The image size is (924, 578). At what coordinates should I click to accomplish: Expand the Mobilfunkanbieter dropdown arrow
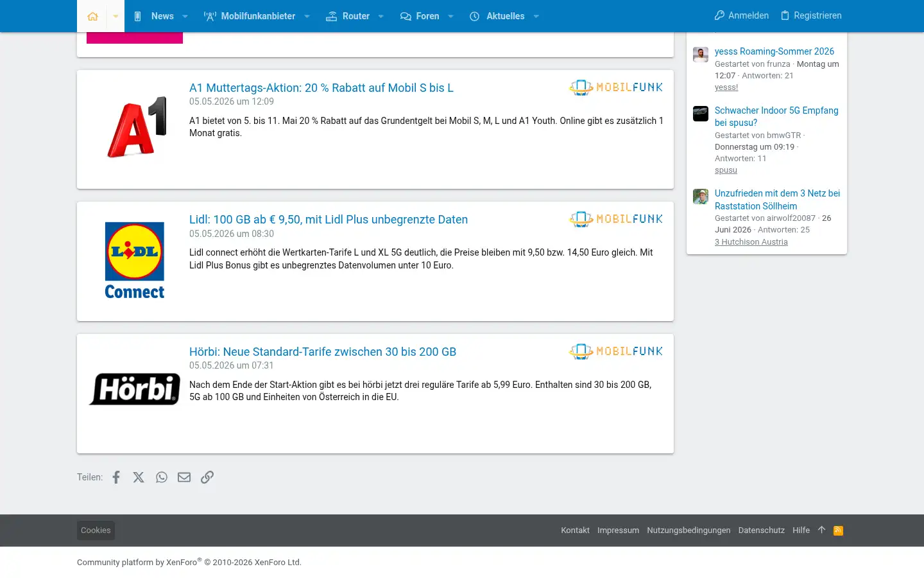[307, 16]
